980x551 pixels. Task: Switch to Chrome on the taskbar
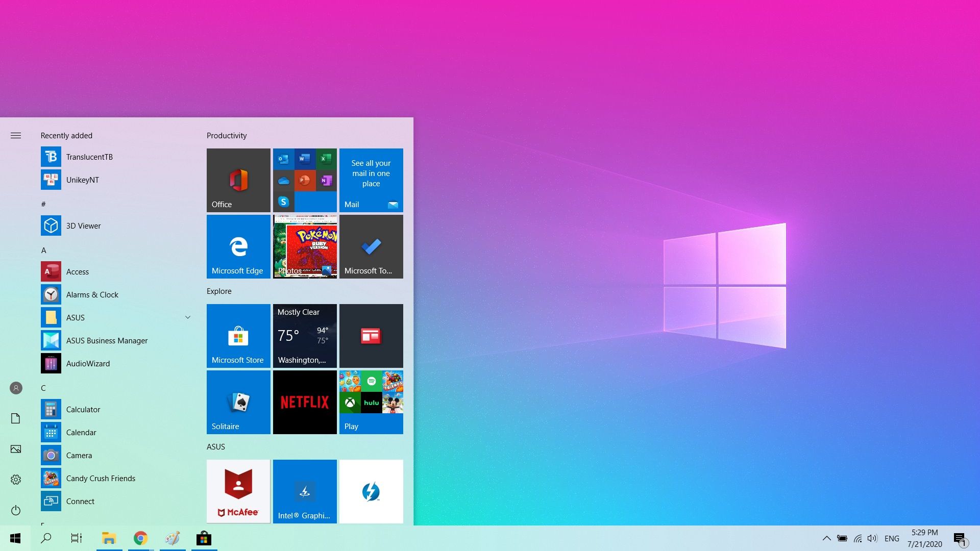(141, 538)
